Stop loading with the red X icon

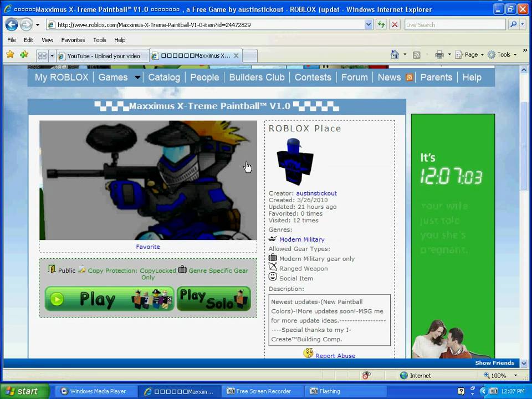(x=395, y=25)
